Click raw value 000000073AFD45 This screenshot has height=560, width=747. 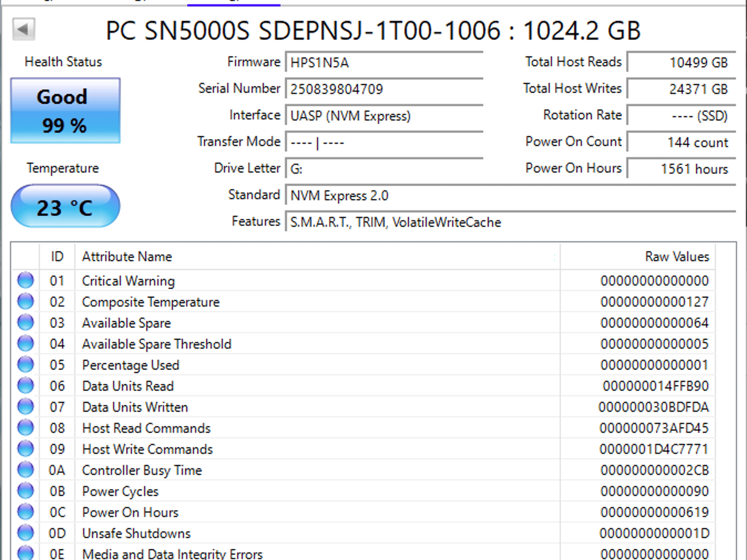click(x=654, y=428)
